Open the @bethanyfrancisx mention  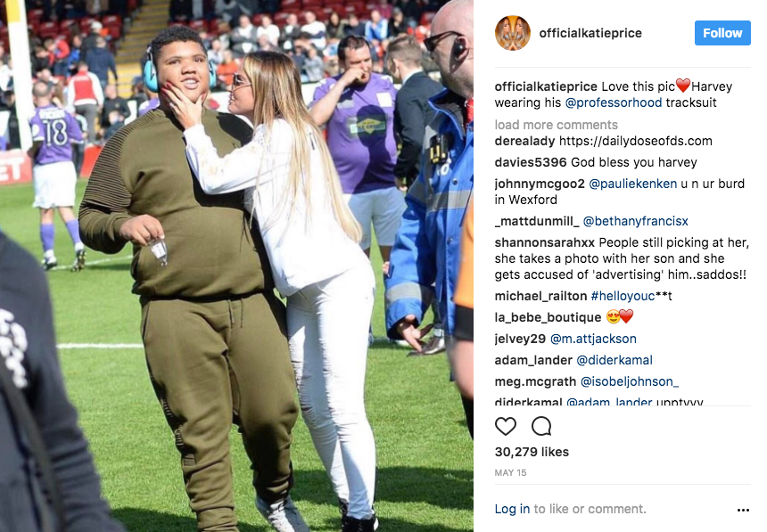(635, 222)
